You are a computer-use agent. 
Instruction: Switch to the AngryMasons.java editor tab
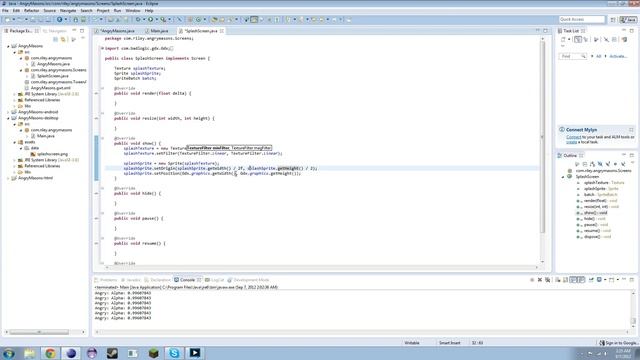tap(117, 31)
